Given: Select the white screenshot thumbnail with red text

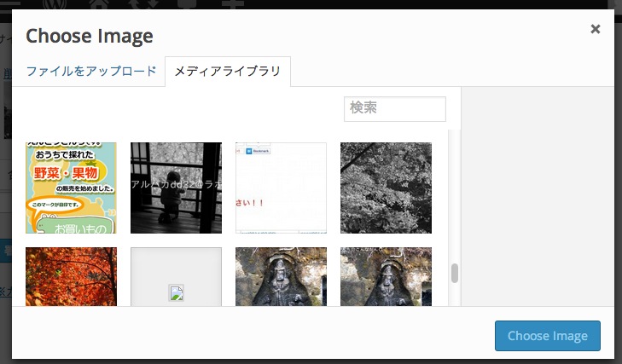Looking at the screenshot, I should (x=281, y=188).
